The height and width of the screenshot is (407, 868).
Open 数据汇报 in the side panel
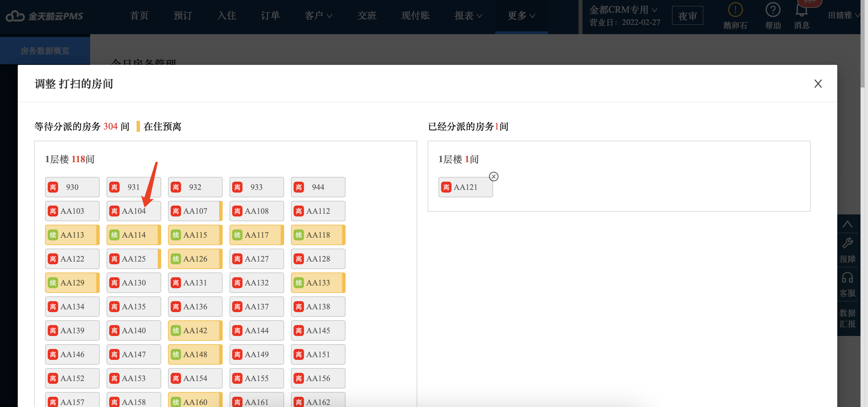point(847,318)
